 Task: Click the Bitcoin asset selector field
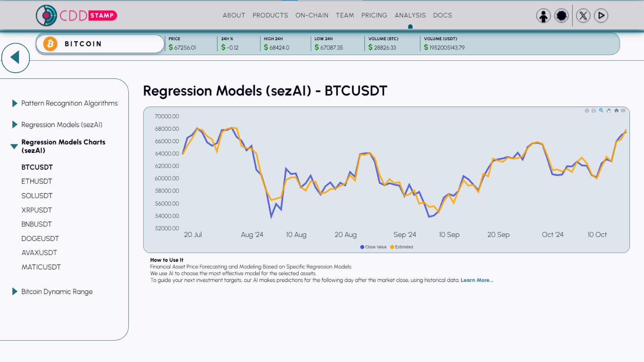100,44
